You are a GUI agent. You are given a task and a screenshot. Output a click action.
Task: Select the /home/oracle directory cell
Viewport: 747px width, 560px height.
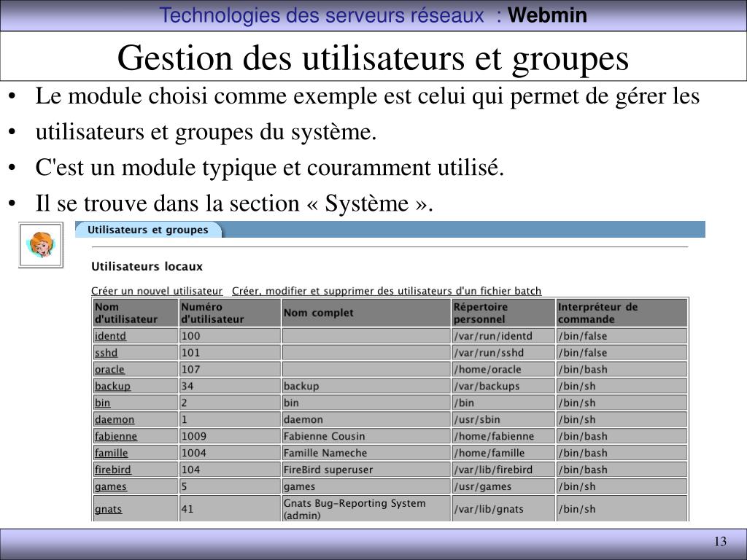pyautogui.click(x=503, y=369)
